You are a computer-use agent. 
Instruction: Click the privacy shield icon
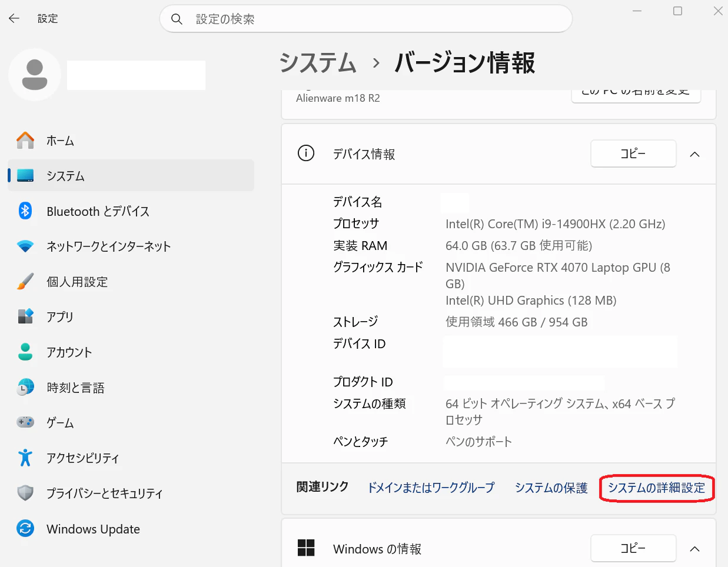click(x=25, y=493)
